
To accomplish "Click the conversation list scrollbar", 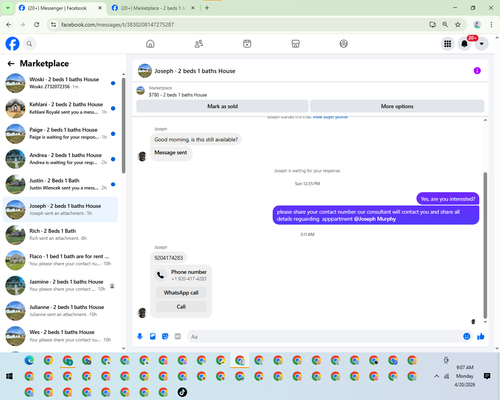I will click(x=124, y=126).
